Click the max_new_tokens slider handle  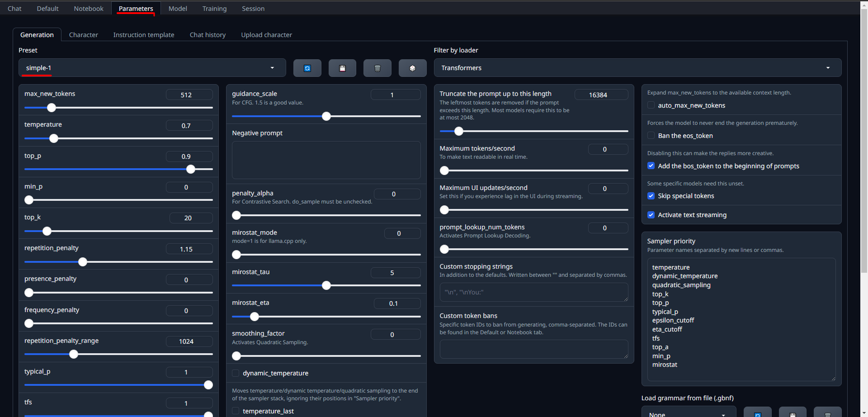52,108
